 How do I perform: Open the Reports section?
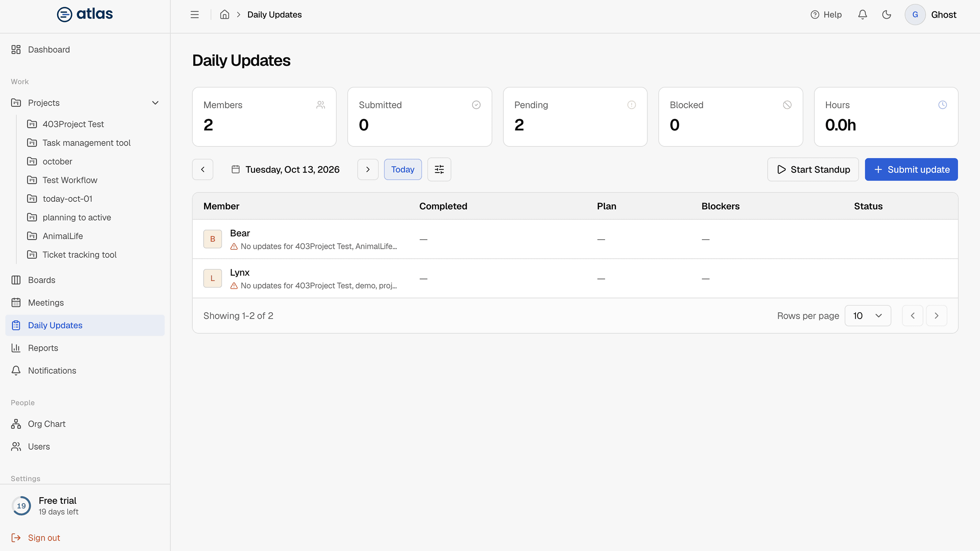tap(85, 347)
